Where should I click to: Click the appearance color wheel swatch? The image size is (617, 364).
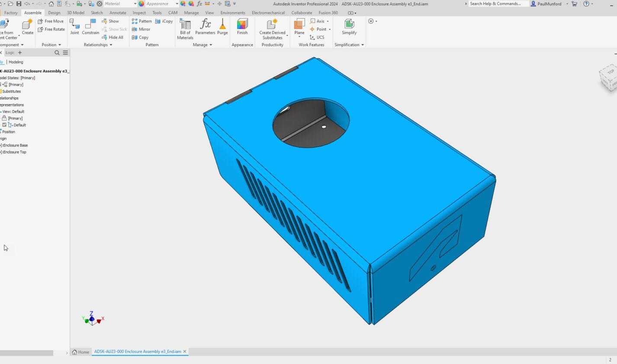141,4
